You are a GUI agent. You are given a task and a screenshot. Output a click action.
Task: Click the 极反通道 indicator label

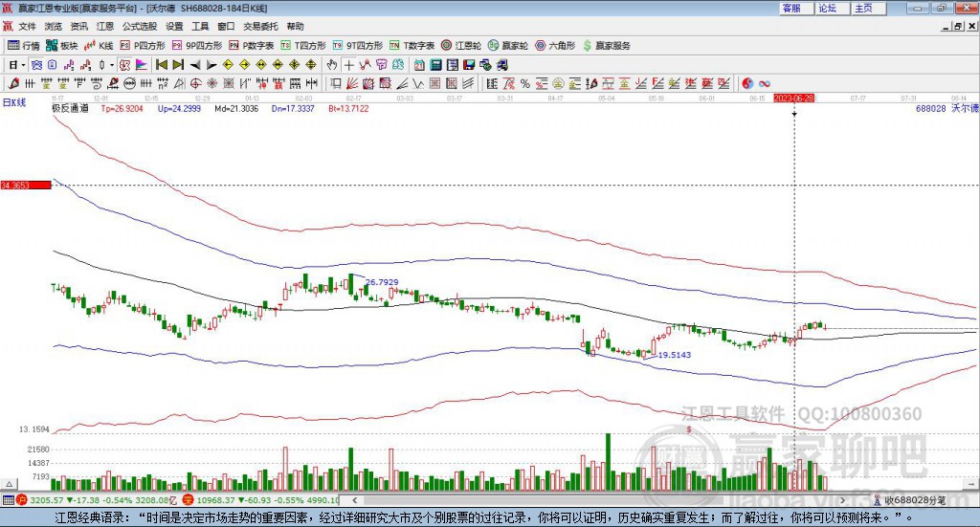click(70, 108)
